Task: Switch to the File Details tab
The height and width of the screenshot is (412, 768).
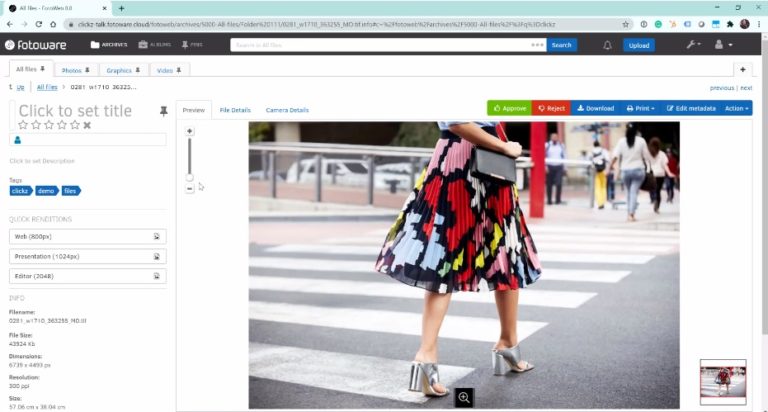Action: pyautogui.click(x=235, y=110)
